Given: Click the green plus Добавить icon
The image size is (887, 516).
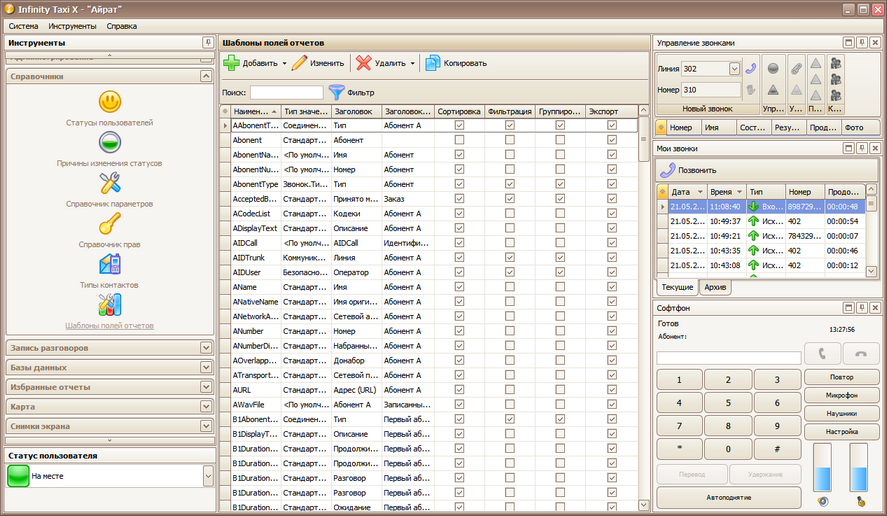Looking at the screenshot, I should 231,63.
